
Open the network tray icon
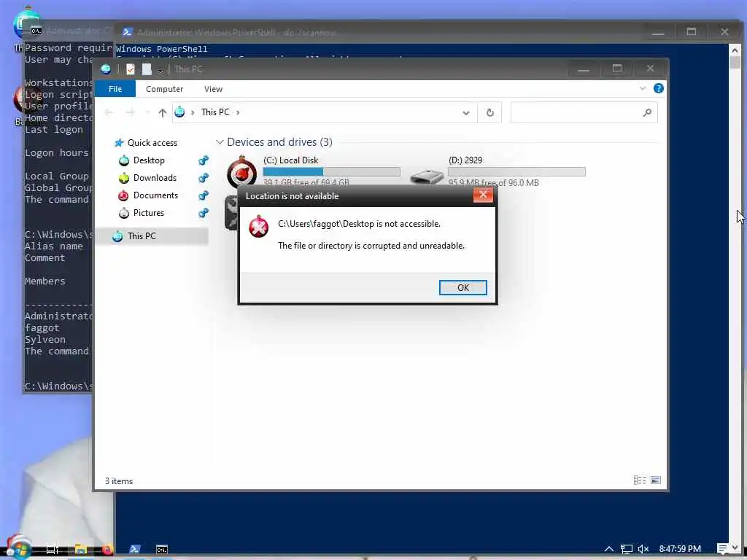coord(627,549)
